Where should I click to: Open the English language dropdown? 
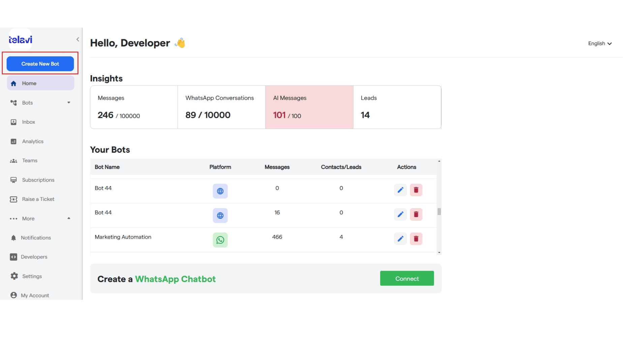point(600,43)
